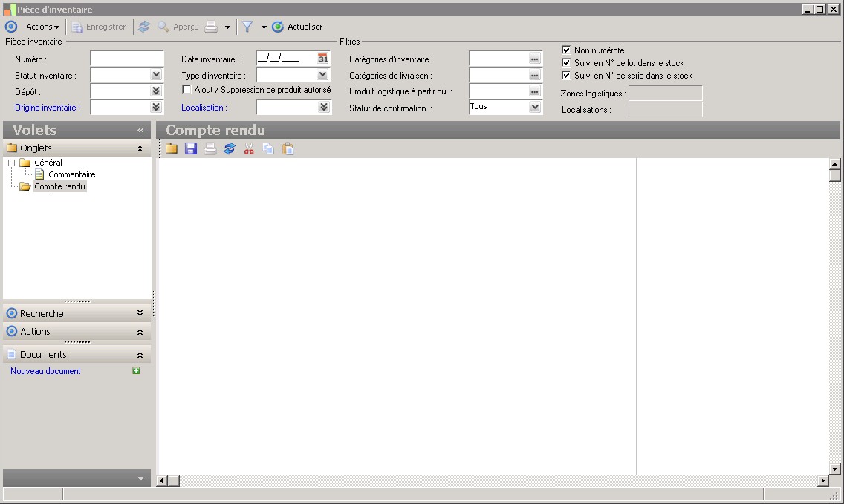Open the Type d'inventaire dropdown

pyautogui.click(x=322, y=75)
